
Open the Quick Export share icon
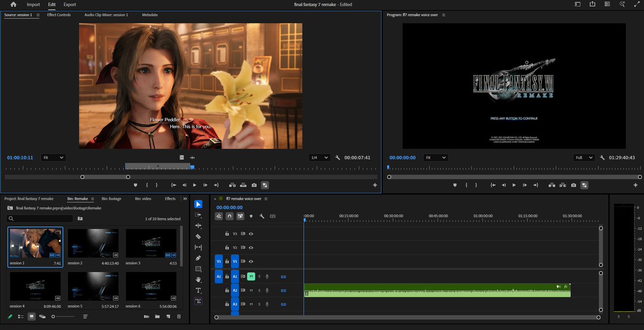coord(592,4)
